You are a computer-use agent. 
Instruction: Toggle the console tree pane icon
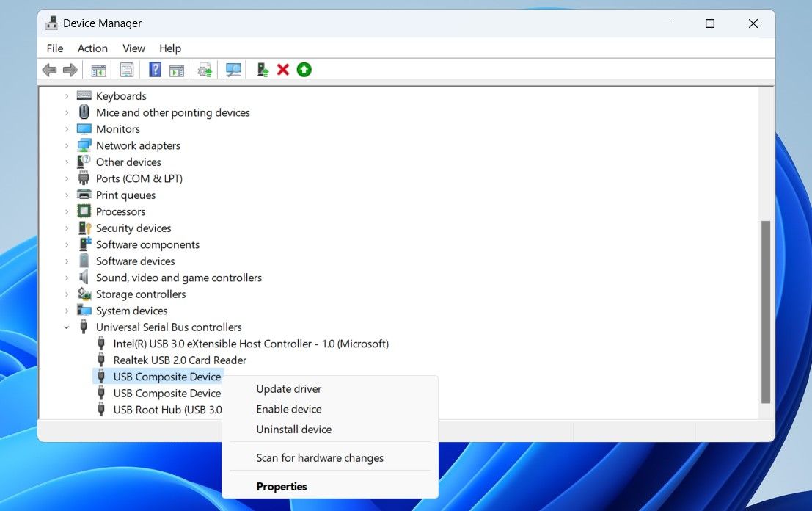coord(98,69)
